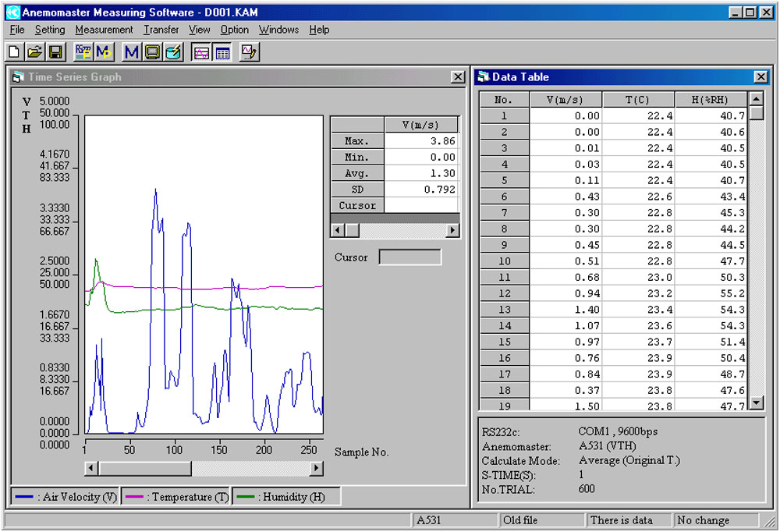780x532 pixels.
Task: Open a file with the folder icon
Action: coord(34,52)
